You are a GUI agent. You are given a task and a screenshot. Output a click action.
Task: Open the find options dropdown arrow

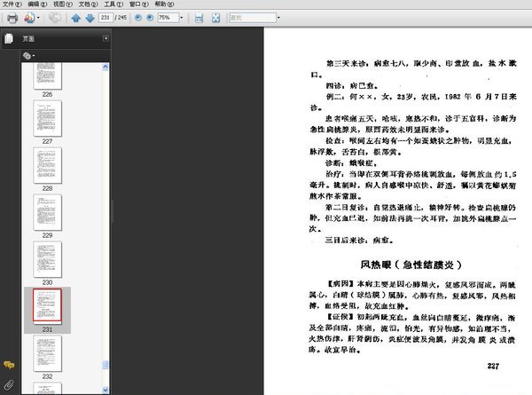tap(278, 18)
